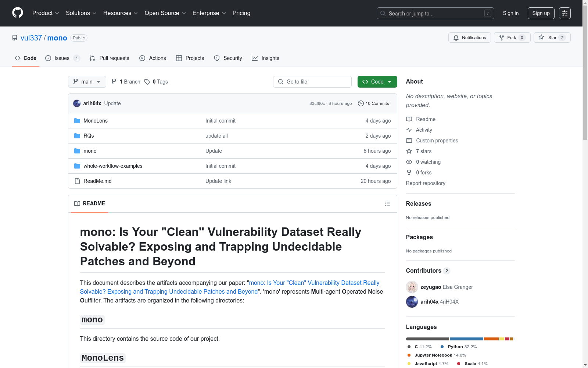This screenshot has width=588, height=368.
Task: Switch to the Code tab
Action: point(26,58)
